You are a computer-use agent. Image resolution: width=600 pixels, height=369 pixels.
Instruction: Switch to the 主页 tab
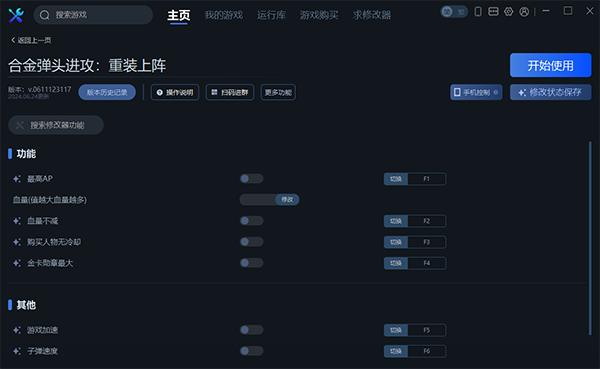(x=179, y=15)
